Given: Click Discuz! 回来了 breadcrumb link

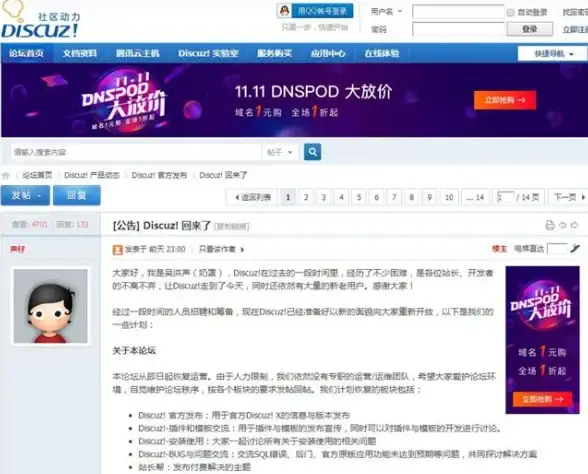Looking at the screenshot, I should coord(223,175).
